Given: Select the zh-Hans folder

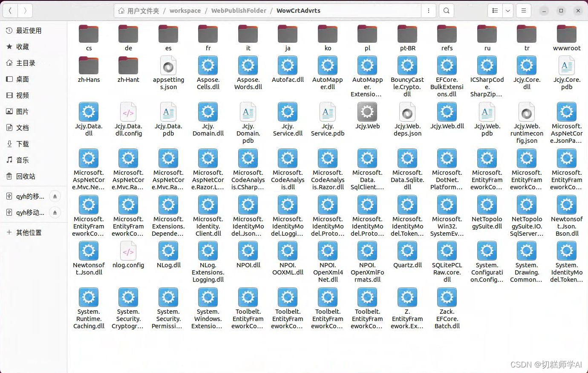Looking at the screenshot, I should tap(89, 69).
